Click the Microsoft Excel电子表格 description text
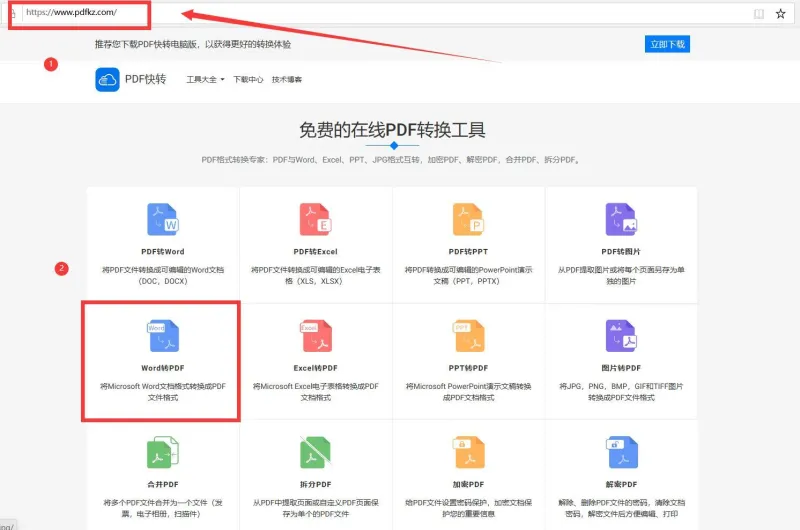 (315, 392)
